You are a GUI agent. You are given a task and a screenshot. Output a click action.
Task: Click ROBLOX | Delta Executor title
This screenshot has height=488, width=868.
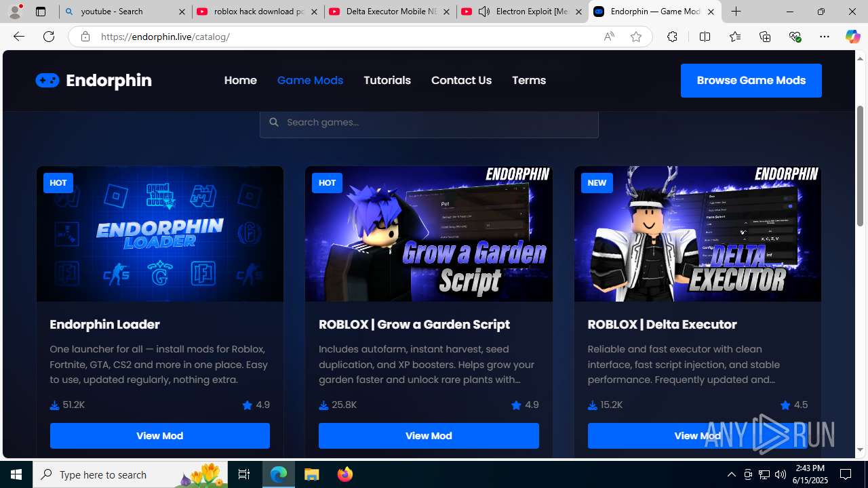(663, 324)
